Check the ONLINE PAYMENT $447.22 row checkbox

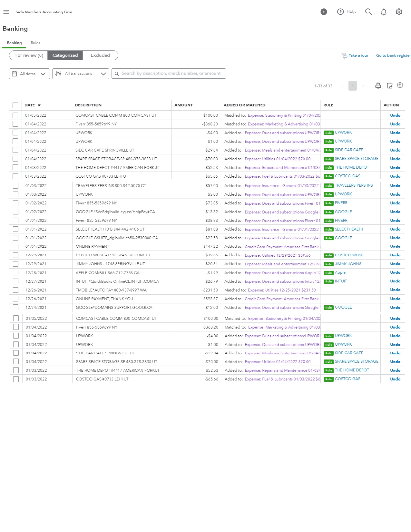point(15,246)
